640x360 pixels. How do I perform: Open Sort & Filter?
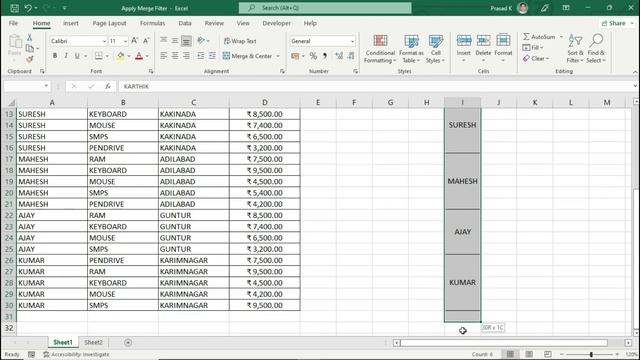[575, 49]
